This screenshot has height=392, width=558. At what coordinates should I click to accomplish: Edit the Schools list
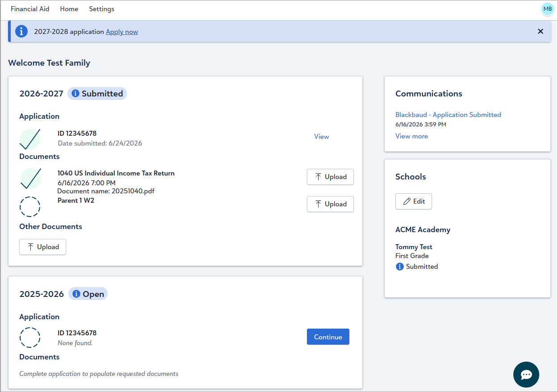coord(414,201)
